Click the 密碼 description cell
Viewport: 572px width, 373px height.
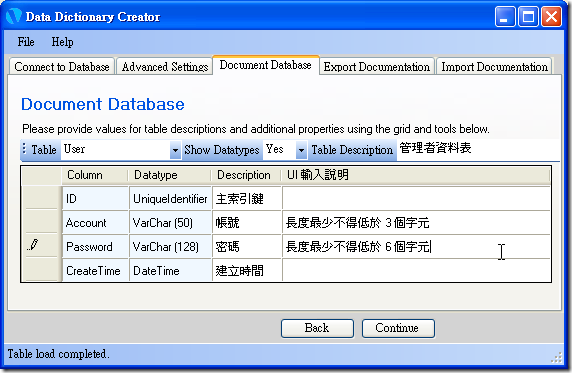pos(247,247)
